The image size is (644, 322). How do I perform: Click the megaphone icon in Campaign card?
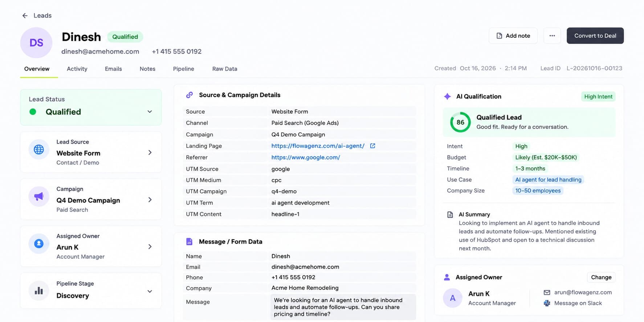click(39, 197)
